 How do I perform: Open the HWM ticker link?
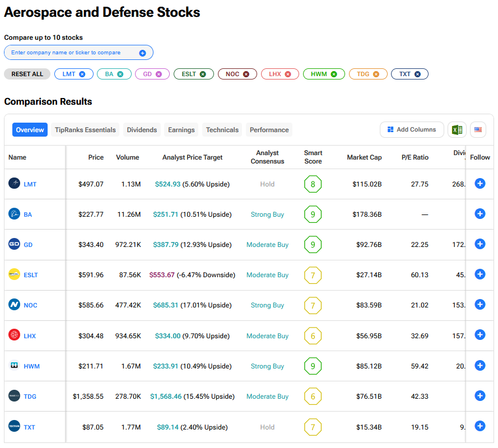point(31,366)
